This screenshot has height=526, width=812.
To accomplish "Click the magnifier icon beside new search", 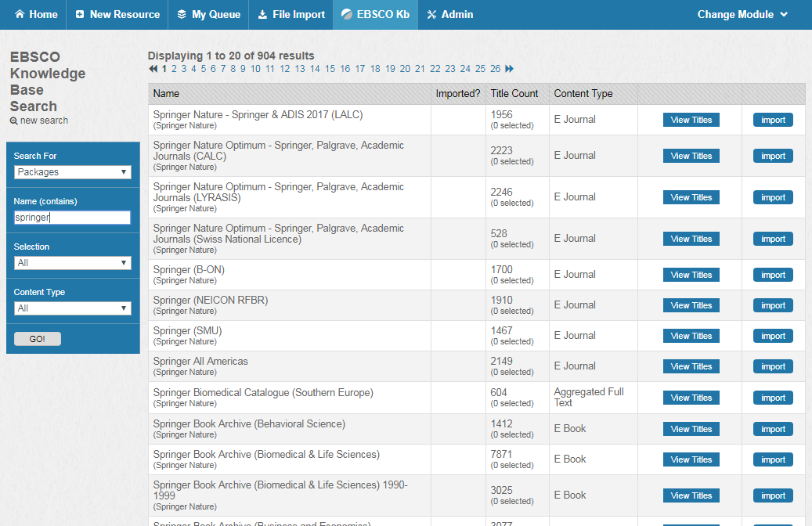I will coord(14,121).
